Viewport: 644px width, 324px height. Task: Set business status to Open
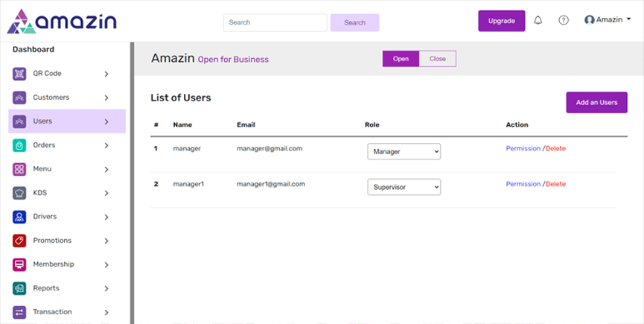401,59
